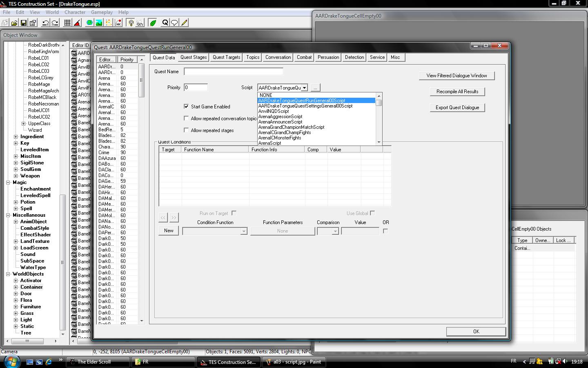Select NONE in script list
The width and height of the screenshot is (588, 368).
pos(316,95)
